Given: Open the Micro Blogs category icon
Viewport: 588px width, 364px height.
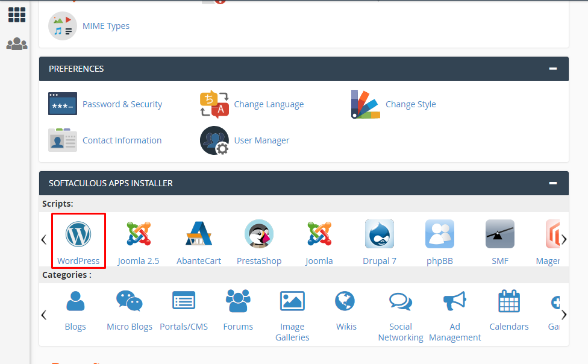Looking at the screenshot, I should pyautogui.click(x=130, y=301).
